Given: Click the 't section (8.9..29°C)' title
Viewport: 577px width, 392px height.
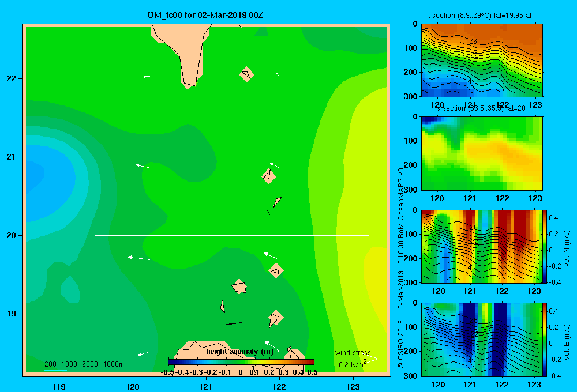Looking at the screenshot, I should 480,16.
